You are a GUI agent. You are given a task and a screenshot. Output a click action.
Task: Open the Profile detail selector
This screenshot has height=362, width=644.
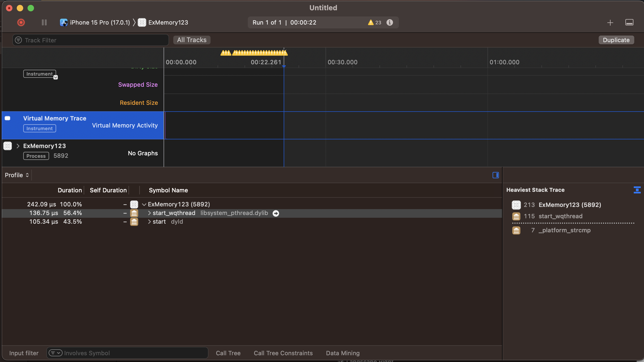(x=17, y=175)
